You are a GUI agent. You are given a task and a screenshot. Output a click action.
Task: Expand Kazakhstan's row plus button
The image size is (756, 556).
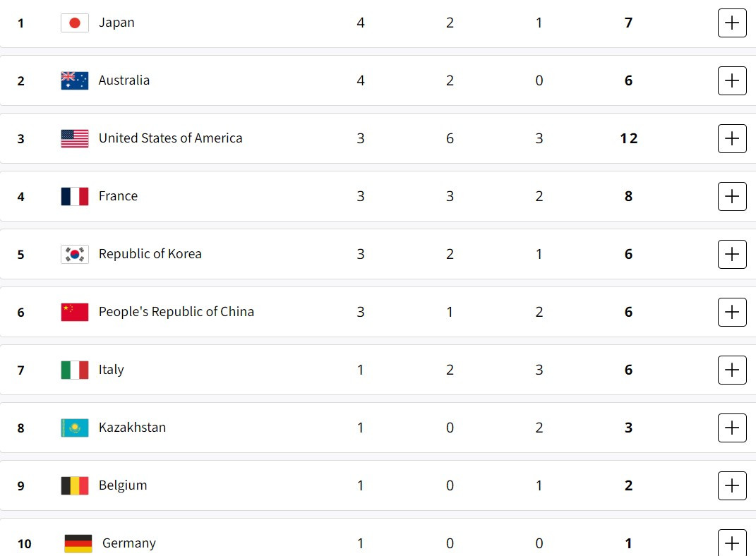[x=732, y=428]
